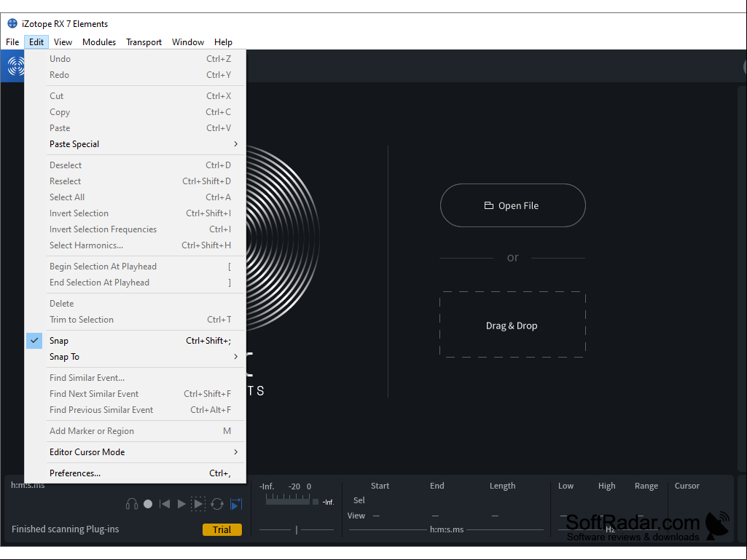Click the Cursor header
The width and height of the screenshot is (747, 560).
point(687,486)
